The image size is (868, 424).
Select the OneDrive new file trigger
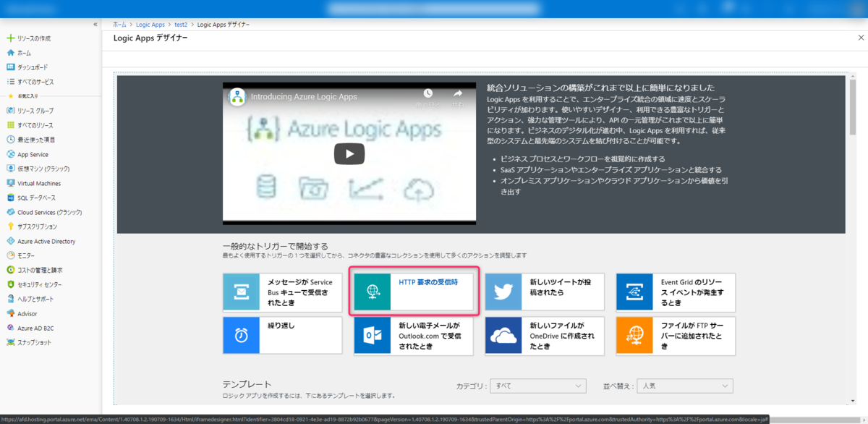pos(545,336)
